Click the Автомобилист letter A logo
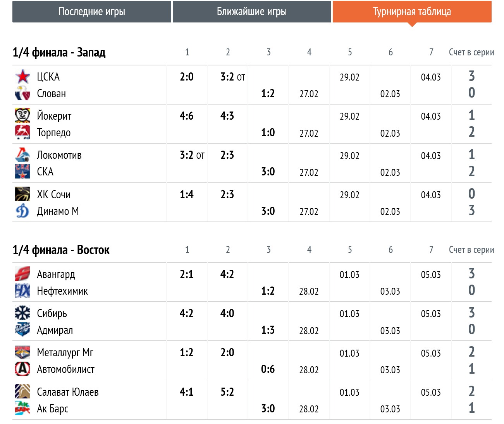The image size is (504, 424). coord(22,369)
